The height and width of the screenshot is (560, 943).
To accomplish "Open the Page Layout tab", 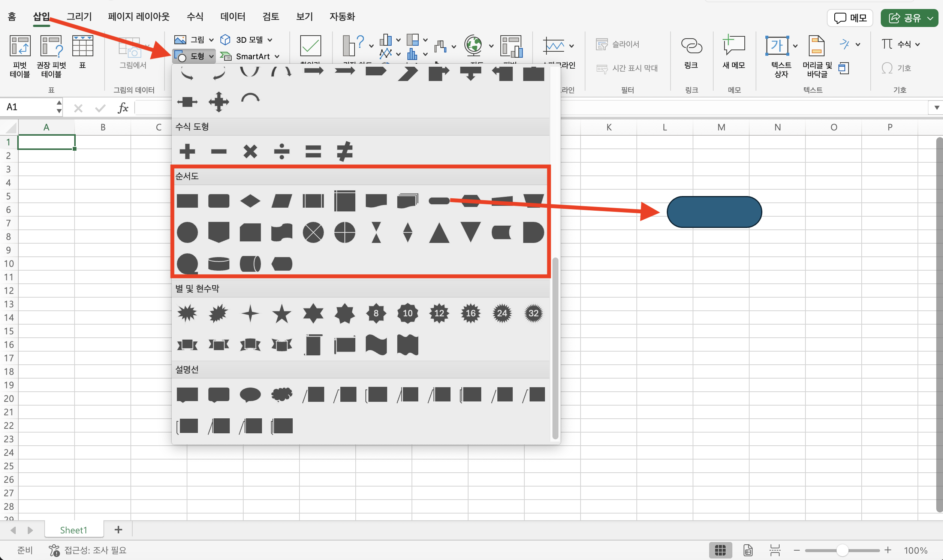I will coord(139,16).
